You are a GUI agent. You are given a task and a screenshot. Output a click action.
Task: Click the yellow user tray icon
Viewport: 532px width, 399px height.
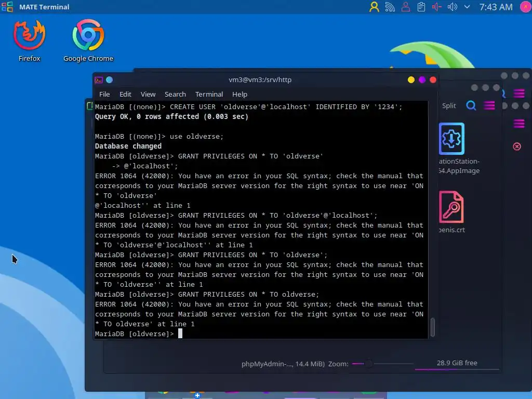point(374,7)
